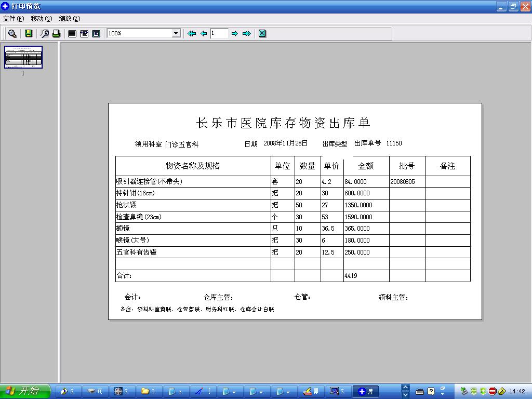Screen dimensions: 532x399
Task: Click the batch number 20080805
Action: (x=403, y=181)
